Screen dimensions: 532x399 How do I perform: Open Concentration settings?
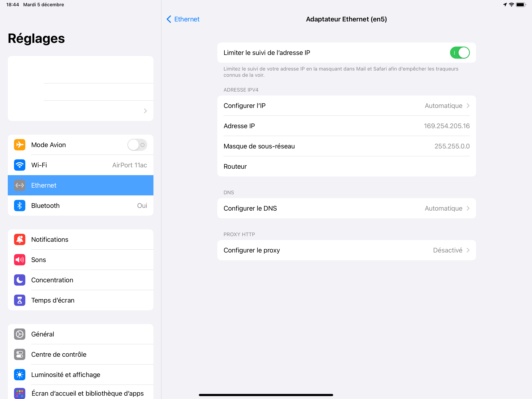[81, 280]
